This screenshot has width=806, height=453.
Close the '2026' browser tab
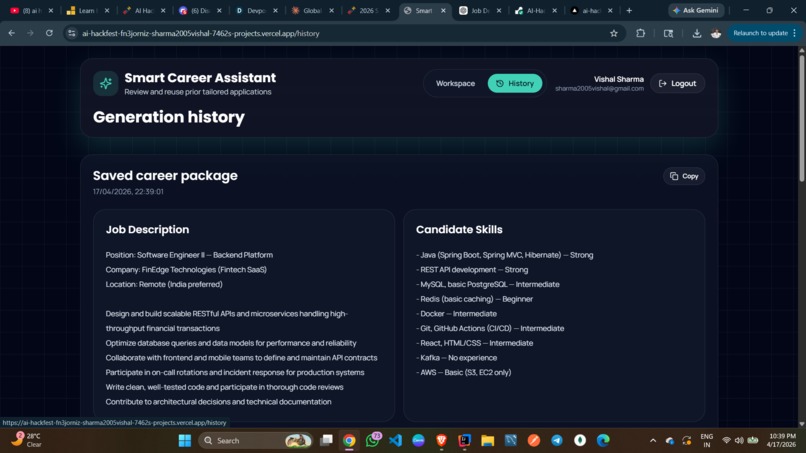pos(388,10)
